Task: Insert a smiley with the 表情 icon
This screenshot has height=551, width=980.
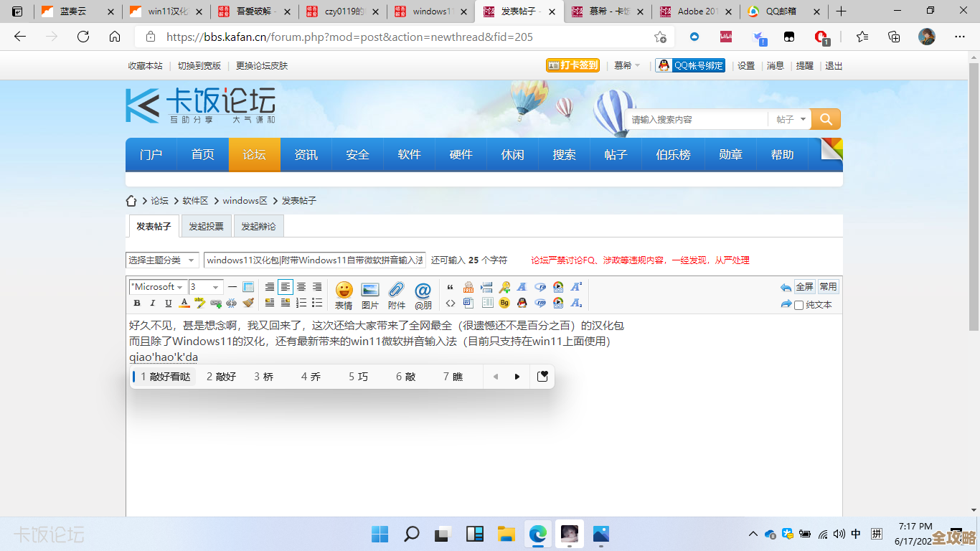Action: point(344,291)
